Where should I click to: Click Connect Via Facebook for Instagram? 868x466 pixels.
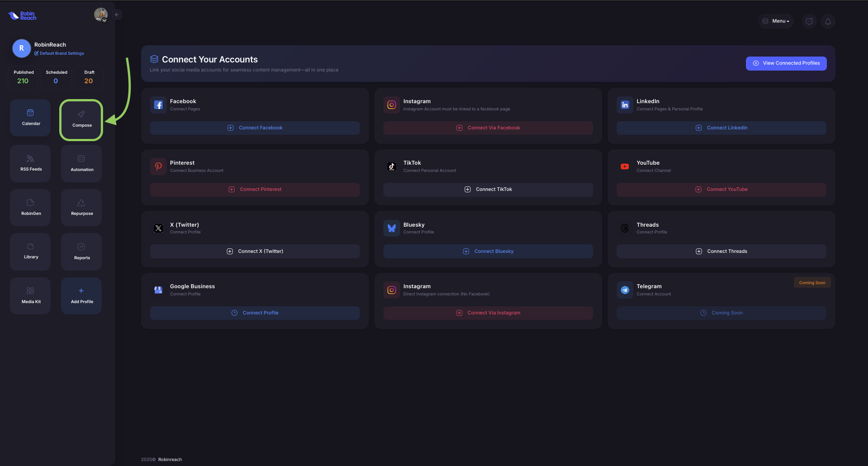pyautogui.click(x=488, y=128)
